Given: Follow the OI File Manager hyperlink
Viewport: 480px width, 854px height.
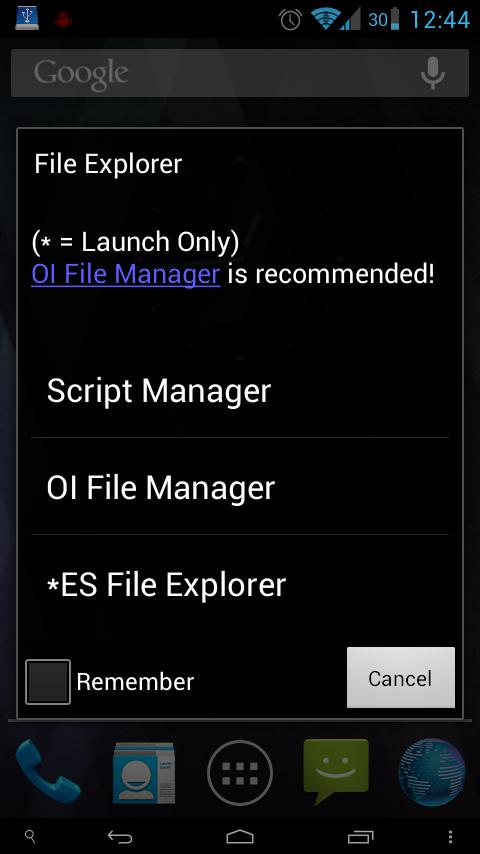Looking at the screenshot, I should tap(126, 274).
